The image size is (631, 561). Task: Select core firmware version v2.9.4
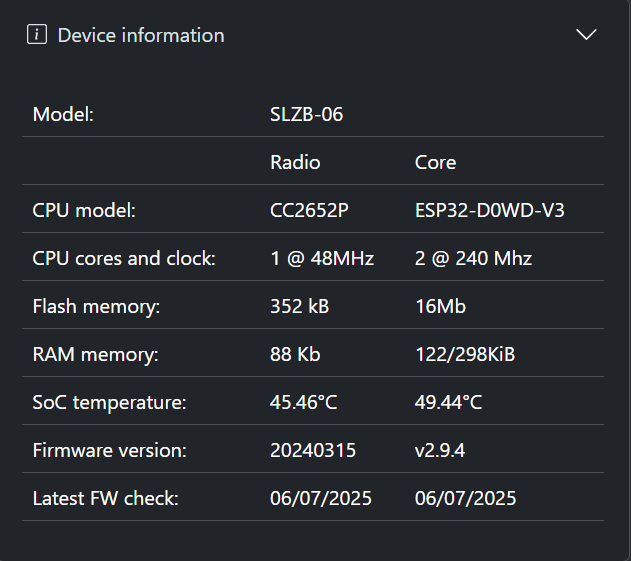click(x=439, y=450)
